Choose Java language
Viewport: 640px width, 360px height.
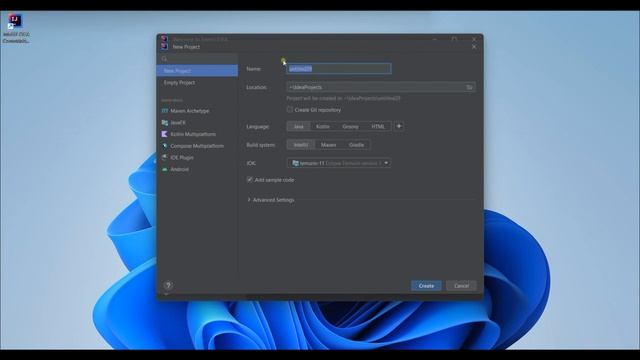click(x=298, y=127)
